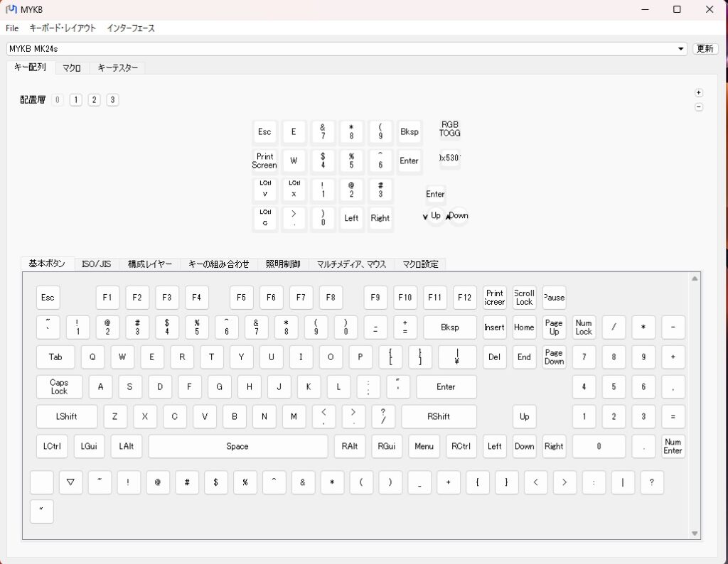
Task: Click the keycode panel scroll-up arrow
Action: (x=695, y=278)
